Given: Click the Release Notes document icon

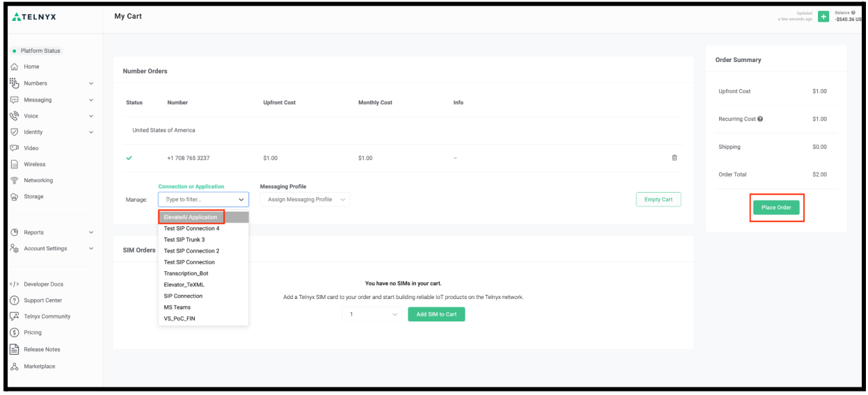Looking at the screenshot, I should (x=14, y=349).
